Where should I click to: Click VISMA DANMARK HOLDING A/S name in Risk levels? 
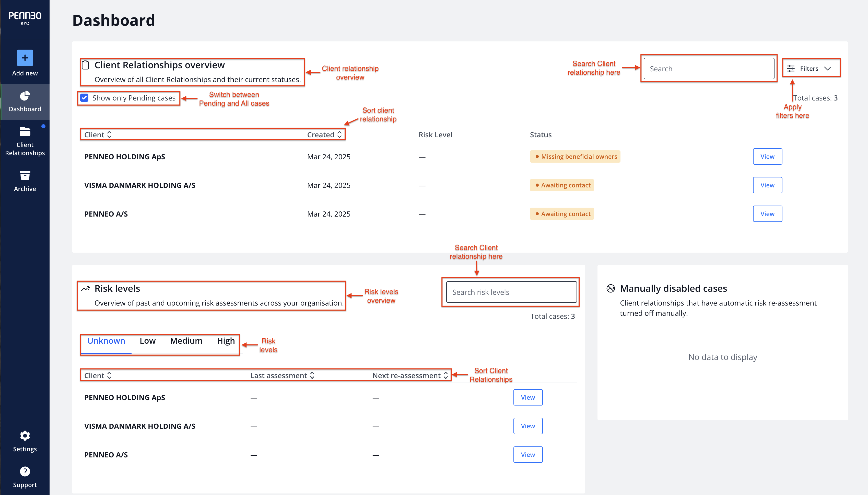tap(139, 426)
